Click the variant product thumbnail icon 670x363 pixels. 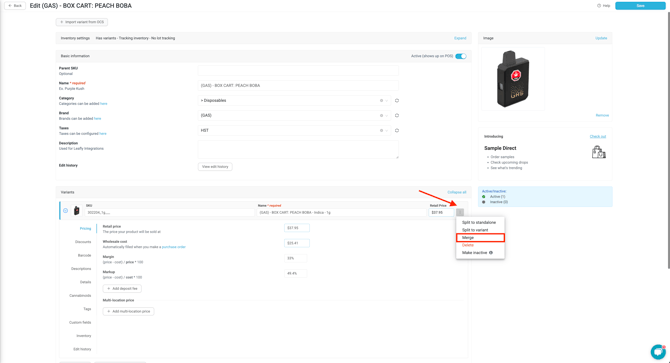[76, 211]
